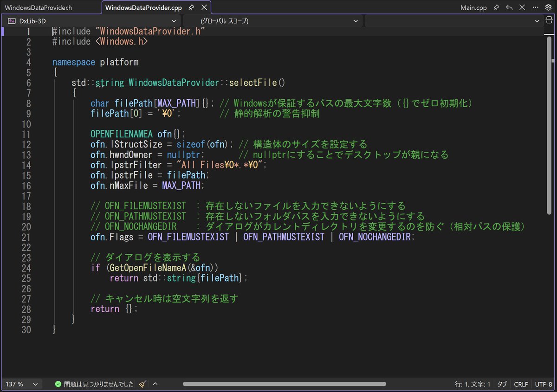Expand the code cleanup chevron
Screen dimensions: 557x392
click(x=155, y=384)
